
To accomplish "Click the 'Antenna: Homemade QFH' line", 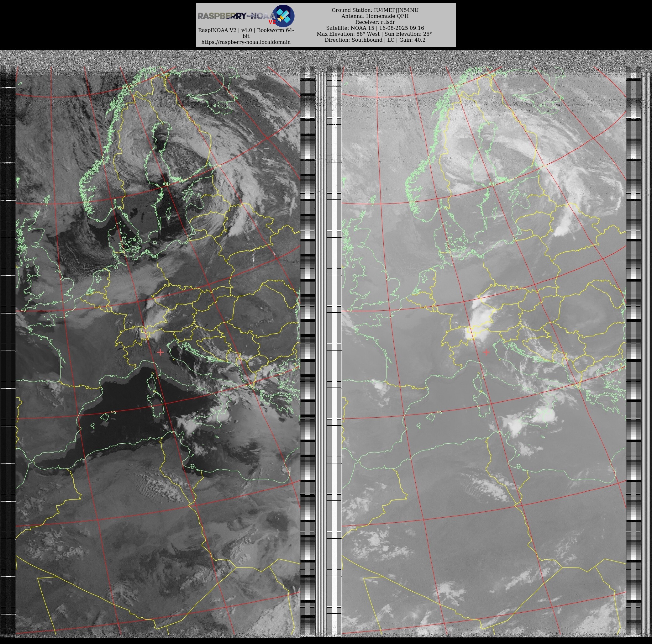I will (375, 16).
